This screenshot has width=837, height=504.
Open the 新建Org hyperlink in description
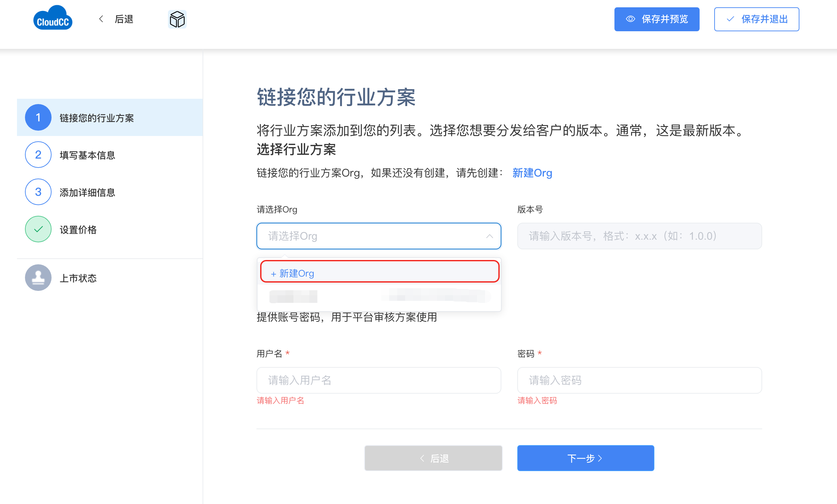click(x=532, y=173)
